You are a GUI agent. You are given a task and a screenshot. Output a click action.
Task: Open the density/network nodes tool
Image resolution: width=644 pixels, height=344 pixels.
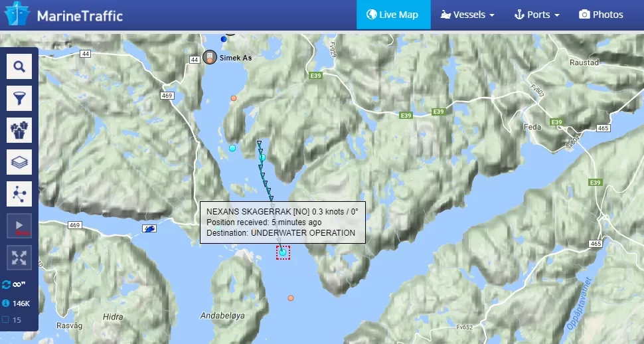click(19, 193)
